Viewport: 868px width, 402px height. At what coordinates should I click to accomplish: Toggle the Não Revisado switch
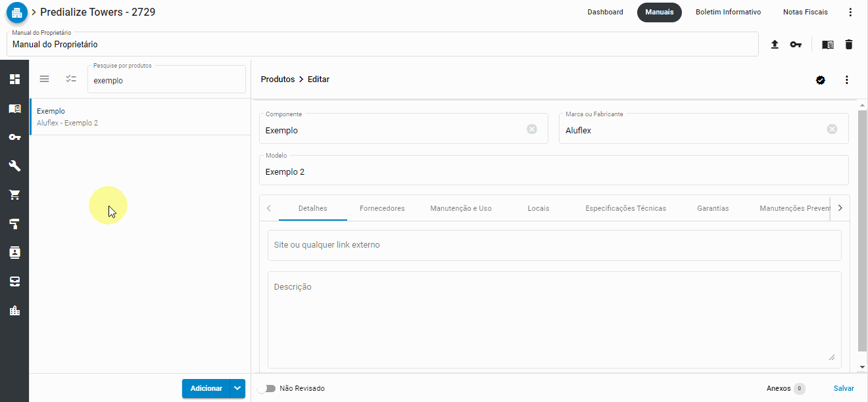coord(266,388)
